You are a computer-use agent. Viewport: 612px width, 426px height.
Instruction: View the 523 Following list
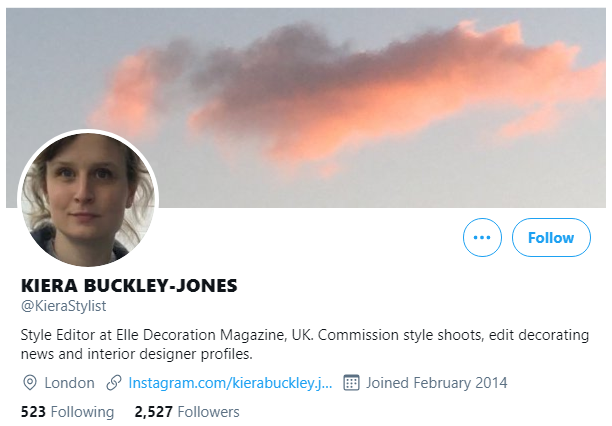pyautogui.click(x=67, y=412)
